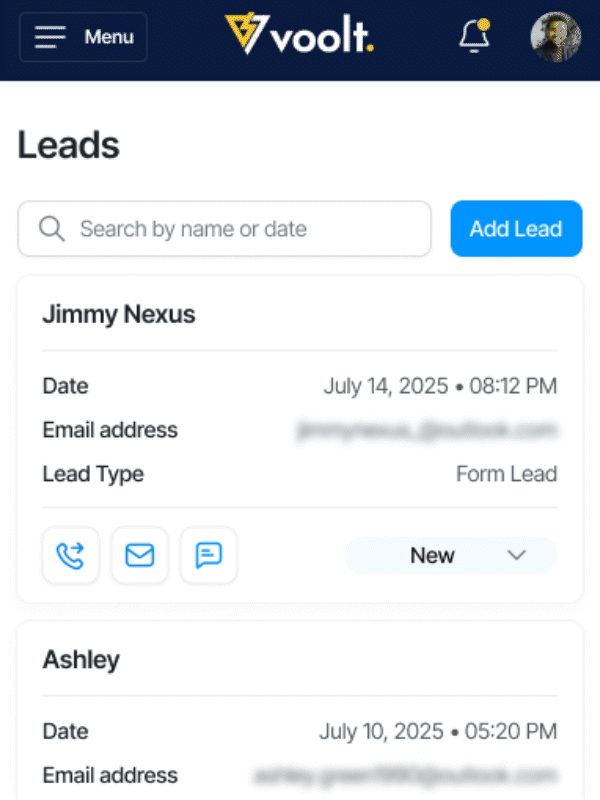This screenshot has height=800, width=600.
Task: Click the Form Lead type value
Action: tap(506, 474)
